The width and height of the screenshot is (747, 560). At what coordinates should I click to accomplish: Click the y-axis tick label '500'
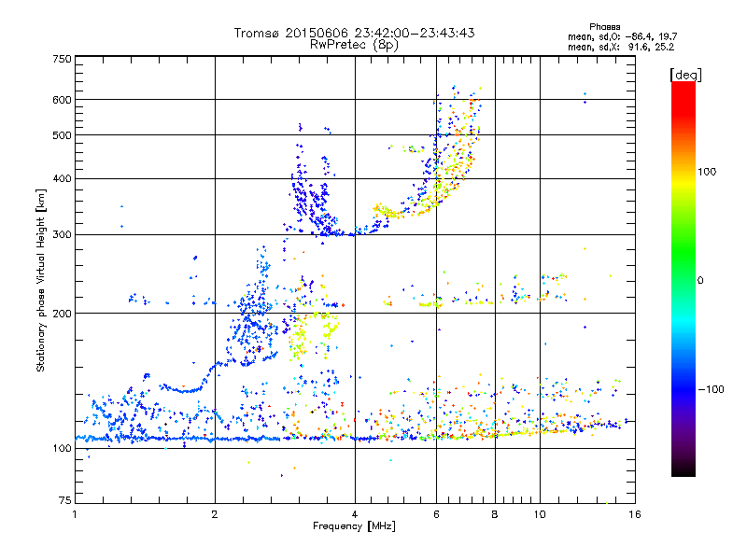pyautogui.click(x=62, y=135)
